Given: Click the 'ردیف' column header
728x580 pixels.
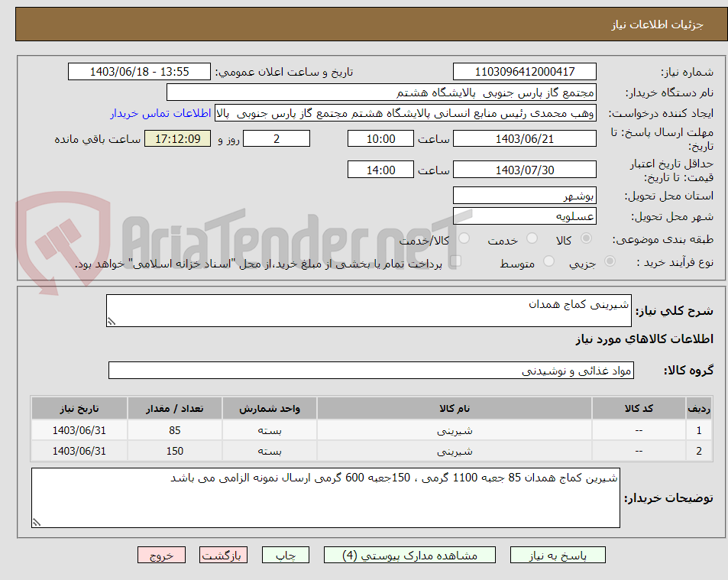Looking at the screenshot, I should (699, 409).
